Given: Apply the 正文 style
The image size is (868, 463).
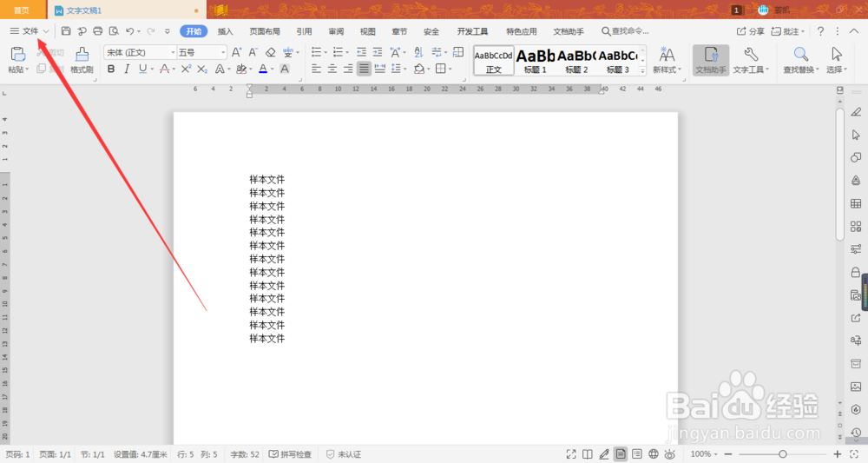Looking at the screenshot, I should (x=493, y=60).
